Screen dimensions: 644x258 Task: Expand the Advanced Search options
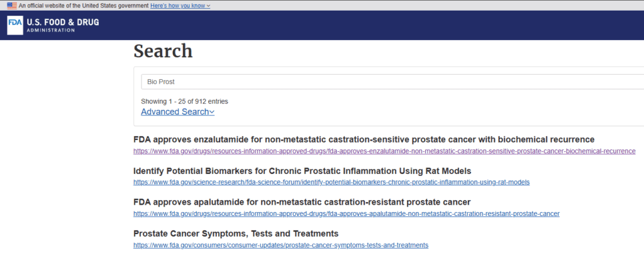click(177, 112)
